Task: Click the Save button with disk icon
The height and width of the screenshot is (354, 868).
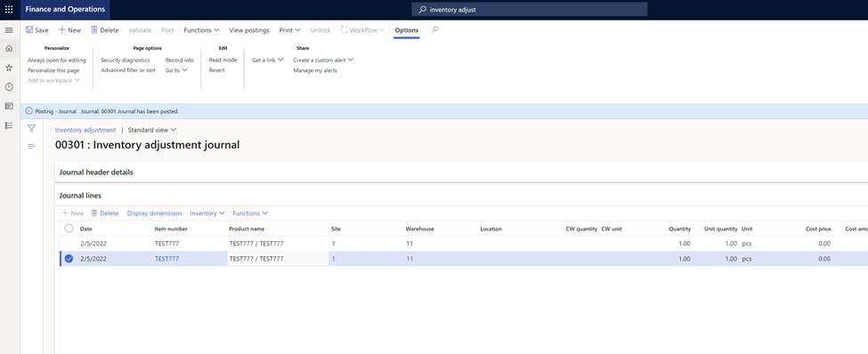Action: click(x=37, y=30)
